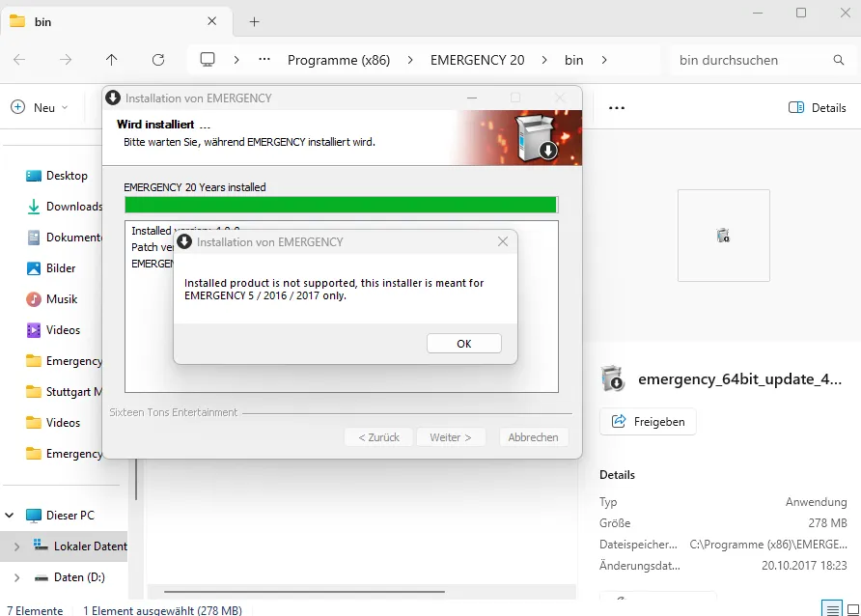Click the Downloads folder in sidebar
The image size is (861, 616).
click(x=73, y=207)
